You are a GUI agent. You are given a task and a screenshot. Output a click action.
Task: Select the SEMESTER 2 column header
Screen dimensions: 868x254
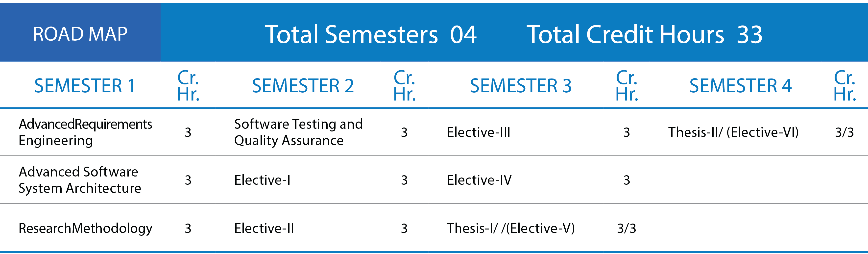[303, 86]
